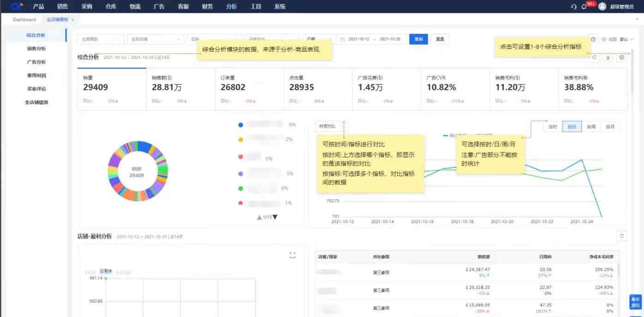Open the customer service headset icon
This screenshot has width=644, height=317.
[x=574, y=6]
